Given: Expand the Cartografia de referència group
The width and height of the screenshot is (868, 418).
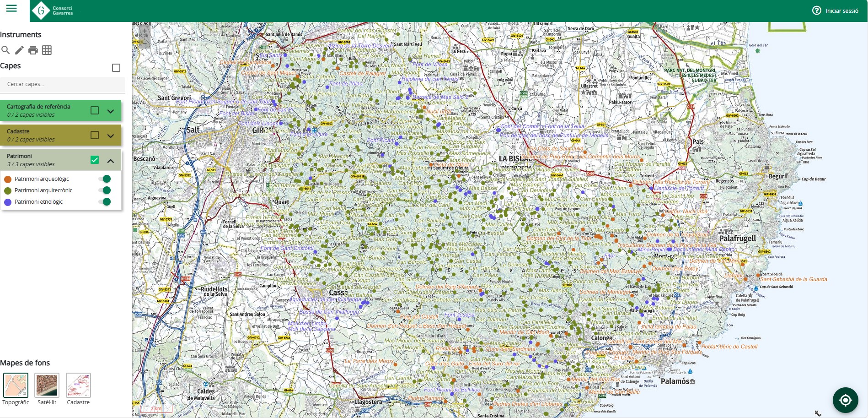Looking at the screenshot, I should pos(111,111).
